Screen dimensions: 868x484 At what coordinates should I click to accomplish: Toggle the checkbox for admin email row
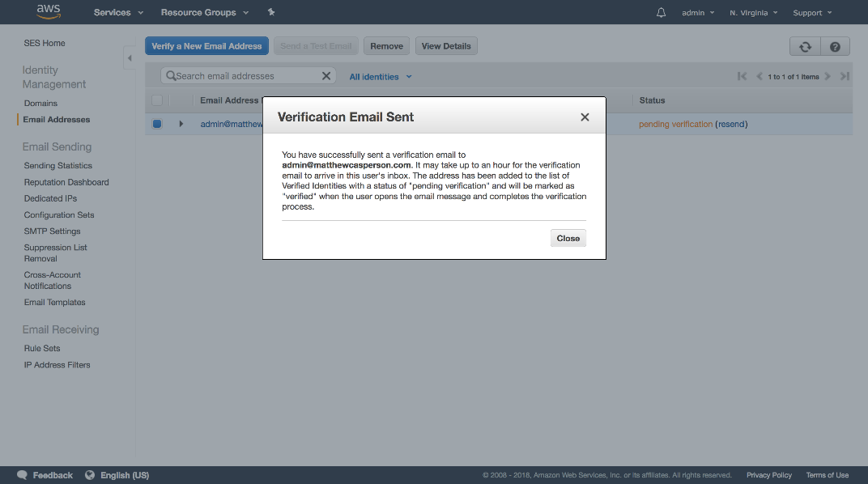(x=157, y=124)
